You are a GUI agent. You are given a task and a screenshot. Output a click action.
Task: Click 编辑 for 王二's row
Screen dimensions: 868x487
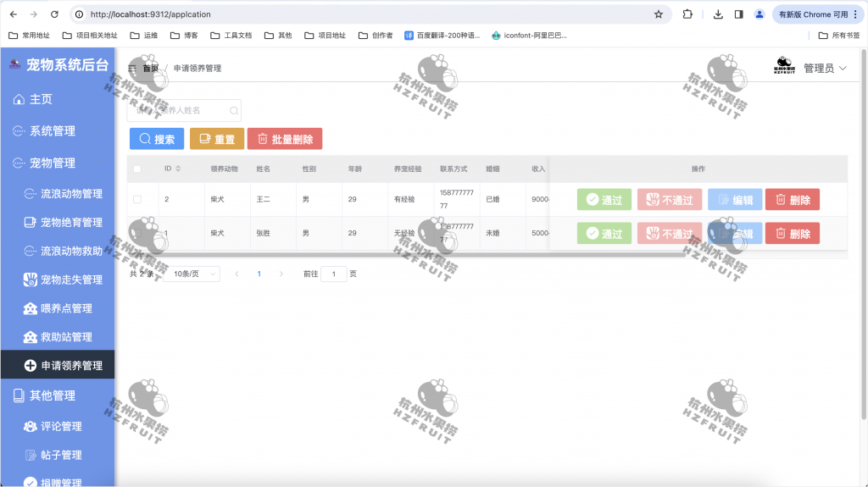point(735,200)
